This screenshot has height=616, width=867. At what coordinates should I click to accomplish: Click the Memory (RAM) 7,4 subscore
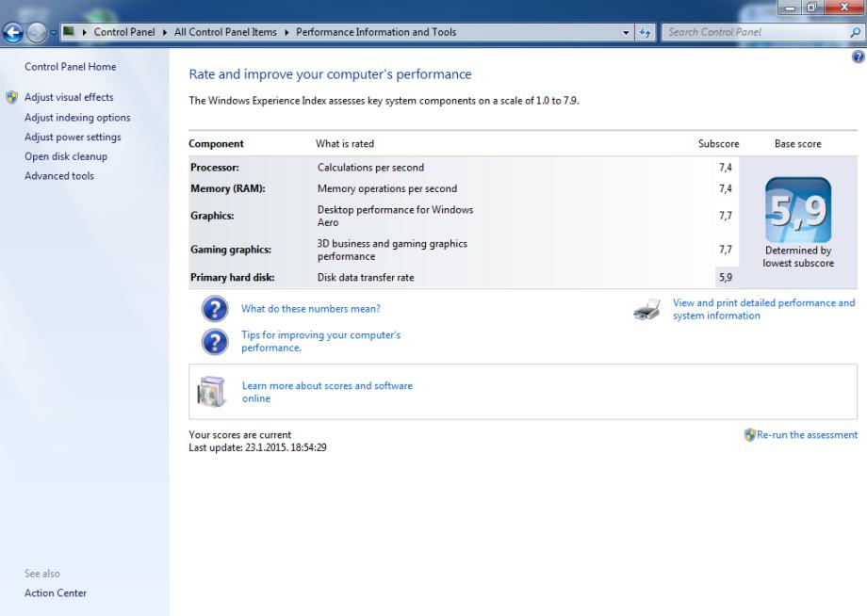click(726, 188)
